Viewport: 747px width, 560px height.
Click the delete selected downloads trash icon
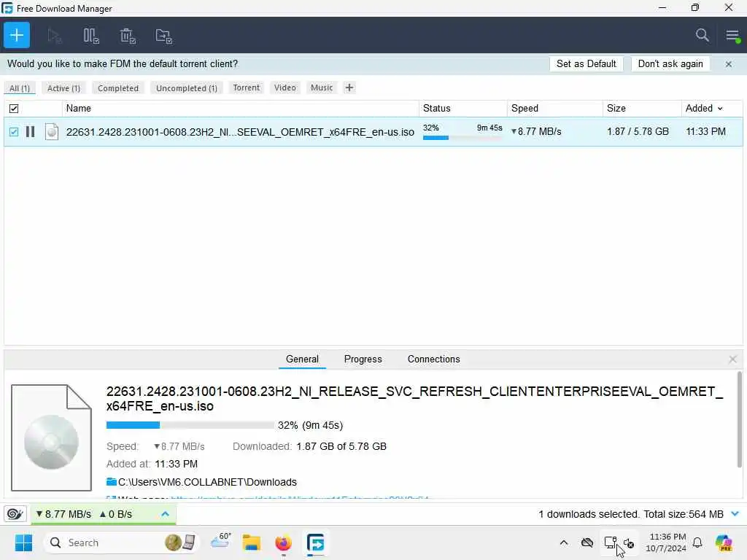click(x=127, y=36)
